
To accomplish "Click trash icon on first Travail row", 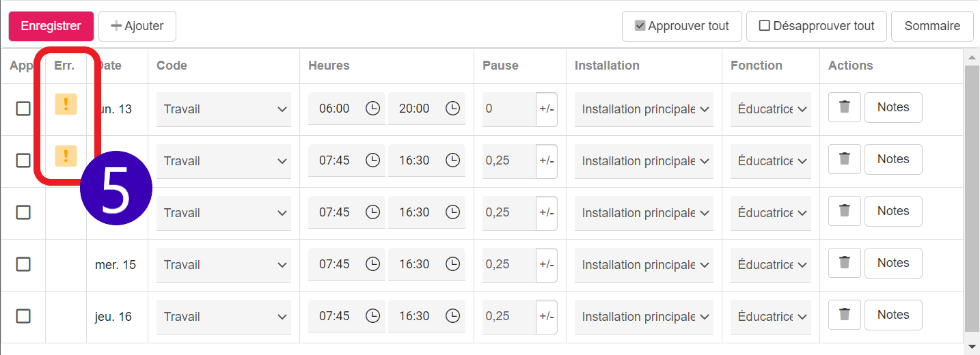I will click(x=845, y=107).
